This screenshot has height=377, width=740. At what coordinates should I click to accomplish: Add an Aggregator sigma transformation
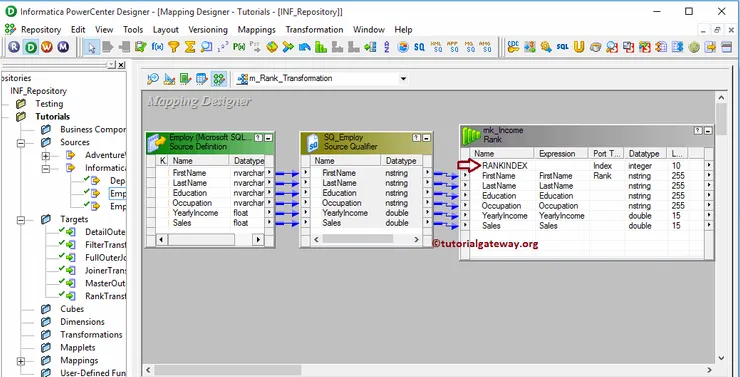[190, 47]
